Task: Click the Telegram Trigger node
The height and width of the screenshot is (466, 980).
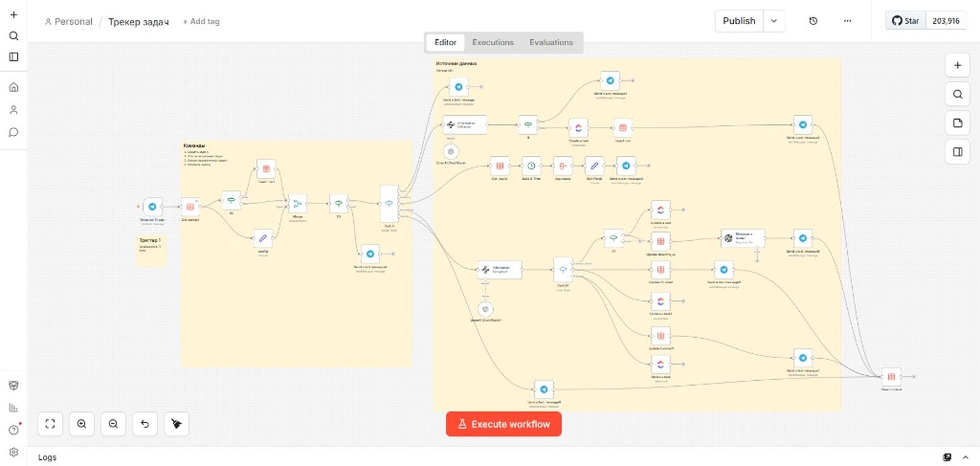Action: coord(153,207)
